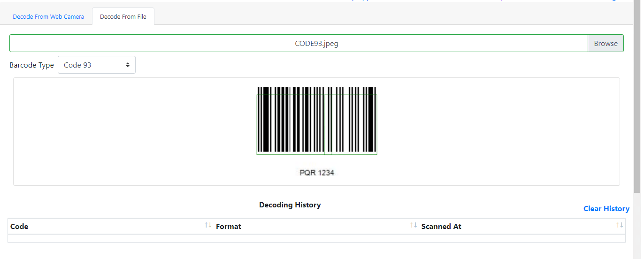Viewport: 644px width, 259px height.
Task: Click the Code 93 barcode image
Action: coord(317,121)
